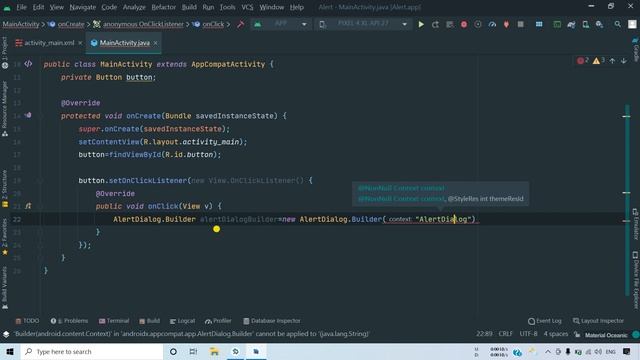Open the Profiler gauge icon in toolbar
The width and height of the screenshot is (640, 360).
(x=492, y=24)
